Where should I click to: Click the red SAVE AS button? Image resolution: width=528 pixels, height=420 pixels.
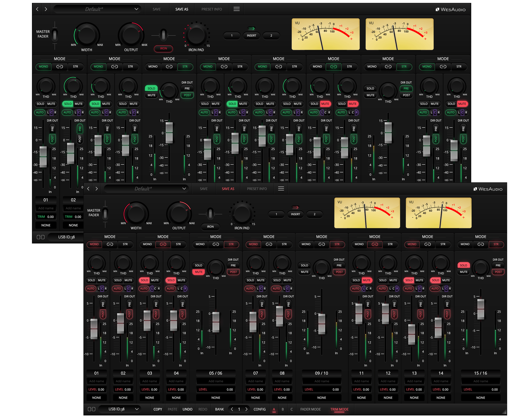(228, 189)
